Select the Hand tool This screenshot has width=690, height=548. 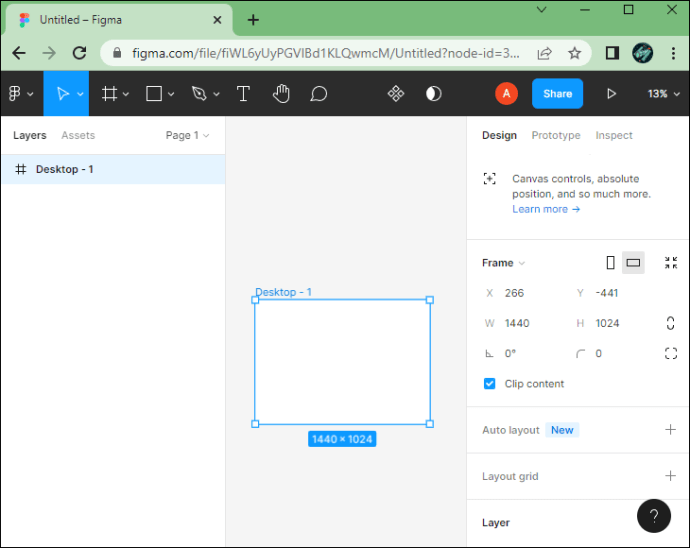[x=281, y=93]
